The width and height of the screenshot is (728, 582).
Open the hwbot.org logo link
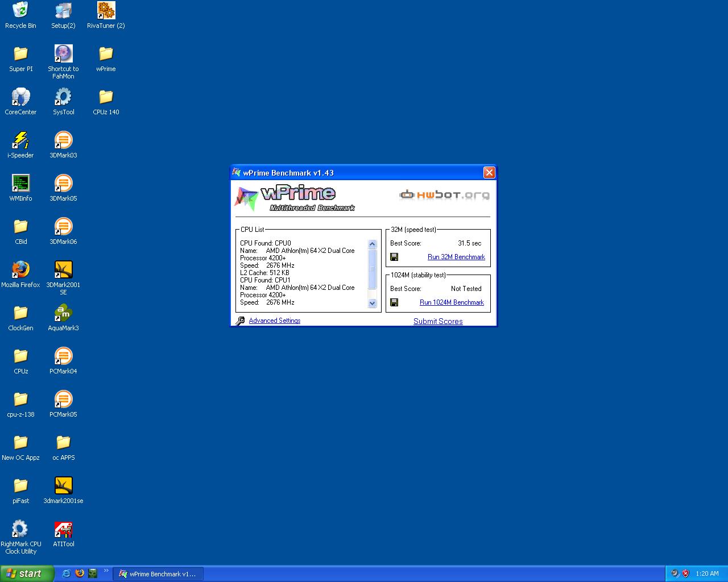pyautogui.click(x=444, y=195)
